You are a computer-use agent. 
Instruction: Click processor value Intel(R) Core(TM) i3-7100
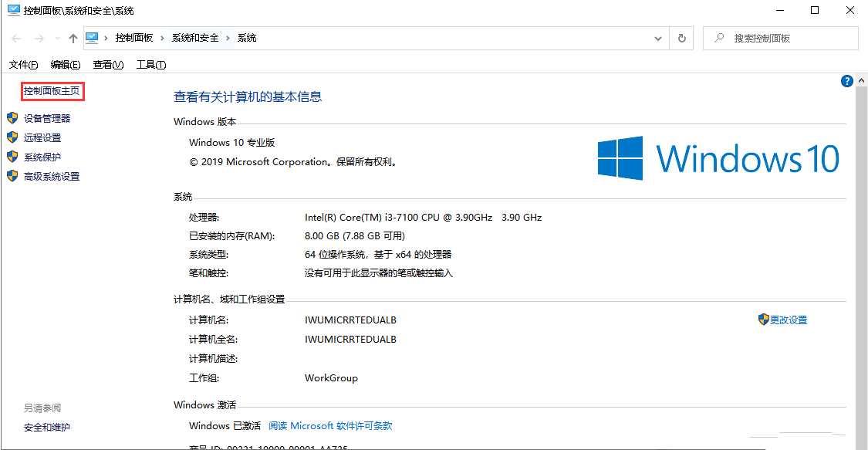[x=423, y=218]
